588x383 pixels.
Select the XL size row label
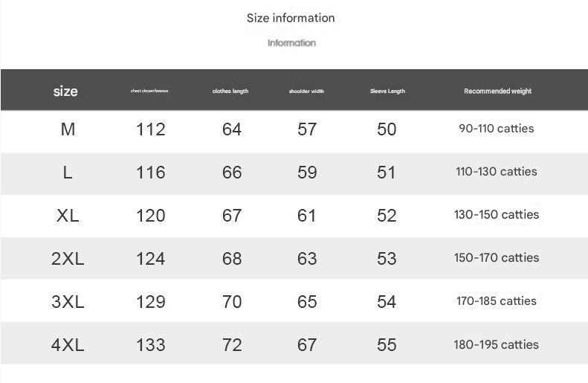(68, 216)
